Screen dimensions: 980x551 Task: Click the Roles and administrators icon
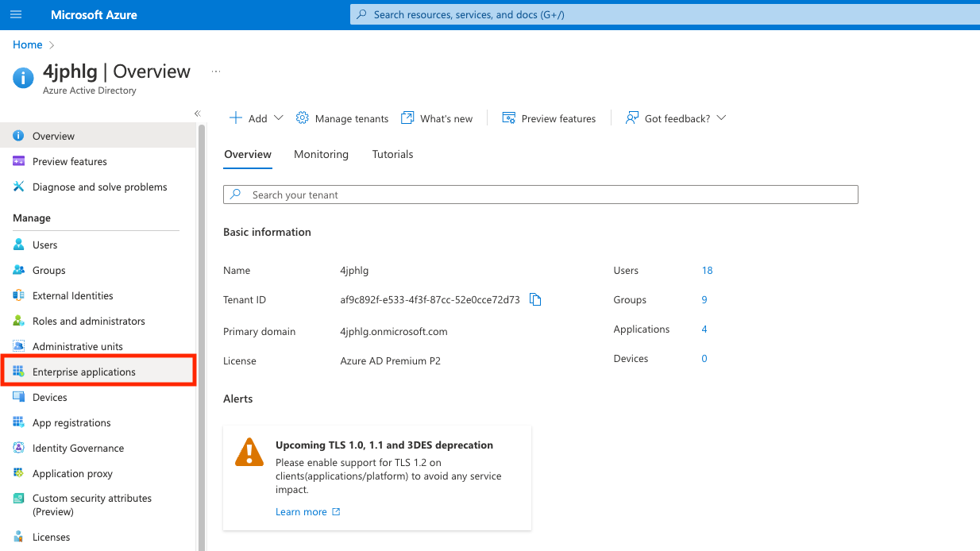[18, 321]
